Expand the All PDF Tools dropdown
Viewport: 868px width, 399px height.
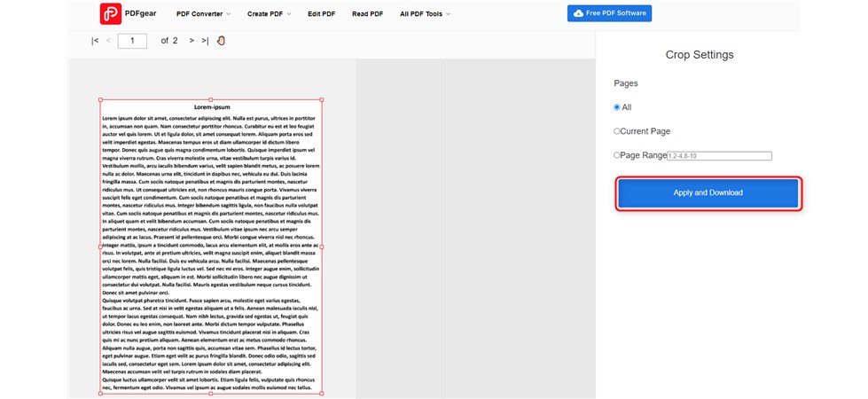tap(426, 14)
